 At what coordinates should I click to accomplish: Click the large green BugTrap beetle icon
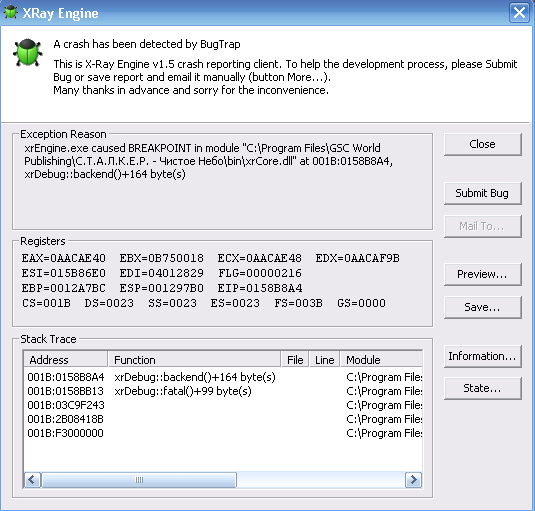click(28, 52)
